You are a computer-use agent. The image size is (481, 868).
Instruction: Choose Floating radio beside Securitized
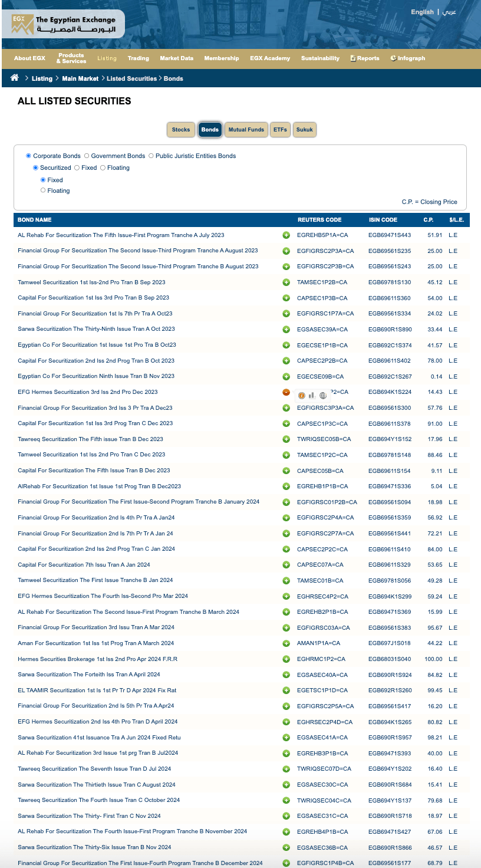point(103,168)
